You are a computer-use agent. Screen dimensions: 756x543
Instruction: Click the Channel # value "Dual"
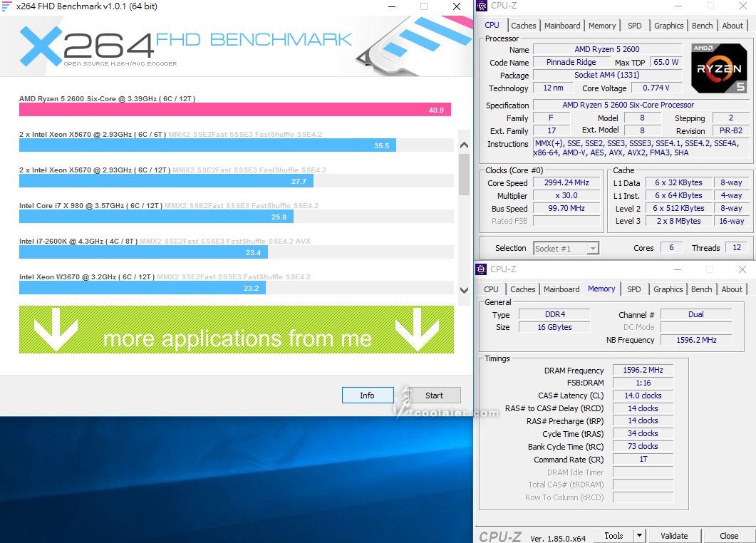point(695,314)
